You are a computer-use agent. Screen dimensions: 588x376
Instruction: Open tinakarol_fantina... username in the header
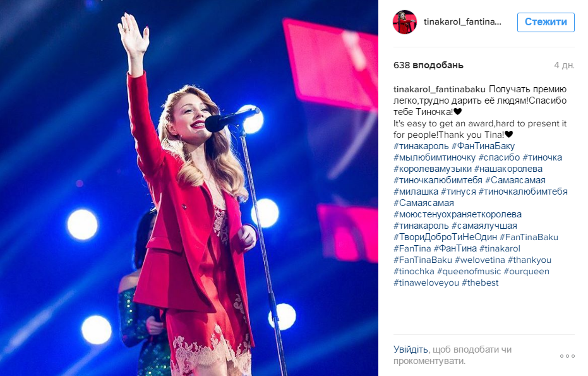point(462,21)
